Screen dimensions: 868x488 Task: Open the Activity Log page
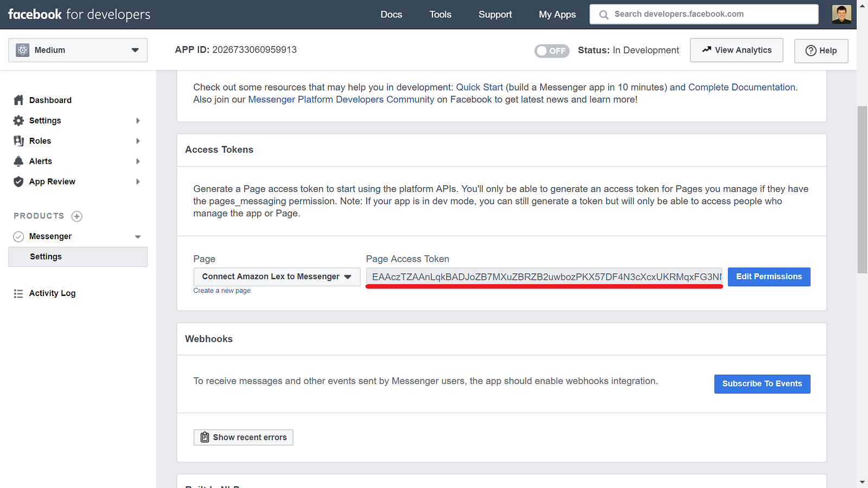point(52,293)
